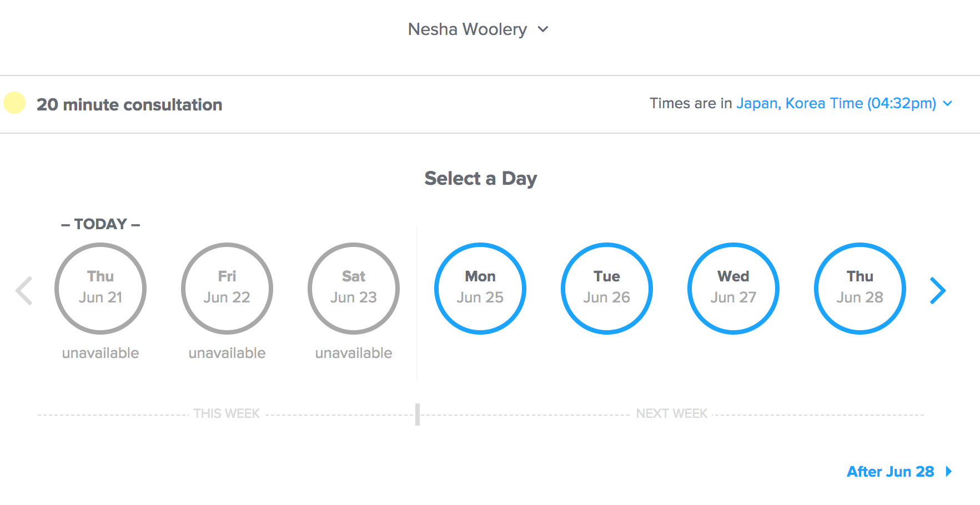Click the unavailable Fri Jun 22 circle

(227, 289)
